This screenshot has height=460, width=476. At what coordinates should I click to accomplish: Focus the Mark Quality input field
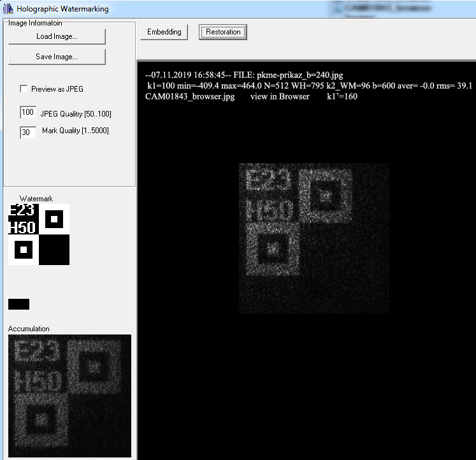28,133
